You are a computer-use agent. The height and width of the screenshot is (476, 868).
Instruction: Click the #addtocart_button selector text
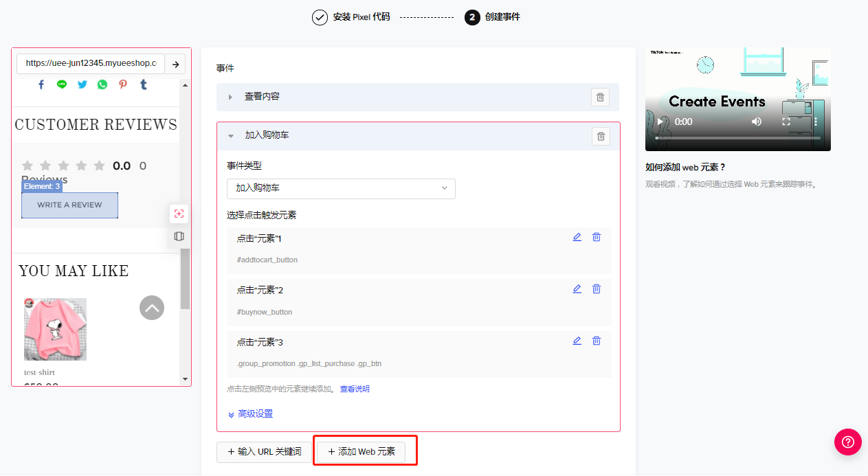tap(267, 260)
